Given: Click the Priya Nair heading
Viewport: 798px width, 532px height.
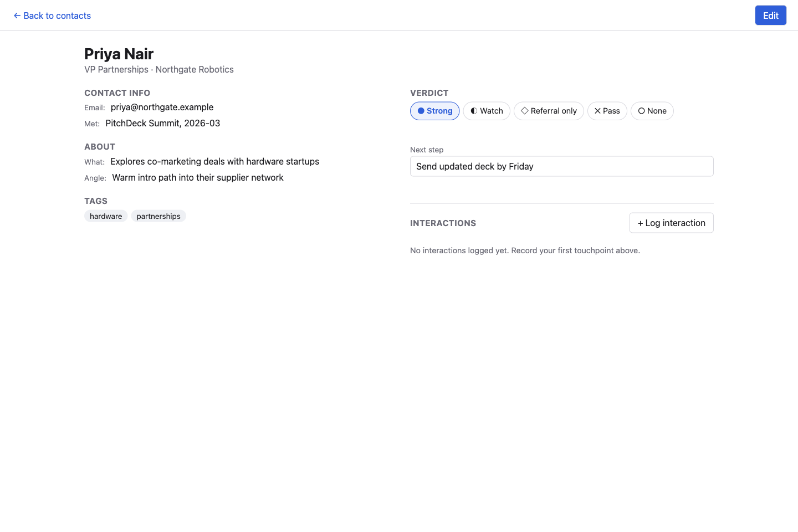Looking at the screenshot, I should coord(119,54).
